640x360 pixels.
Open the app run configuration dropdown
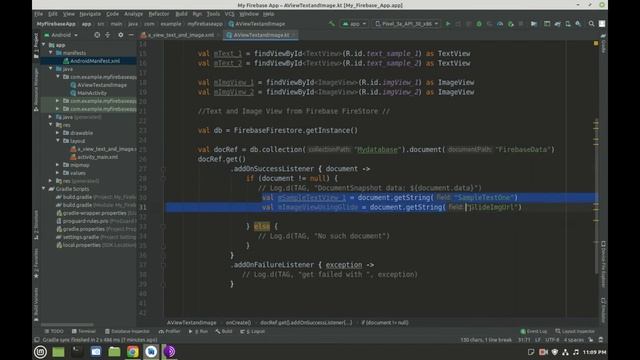(x=354, y=24)
